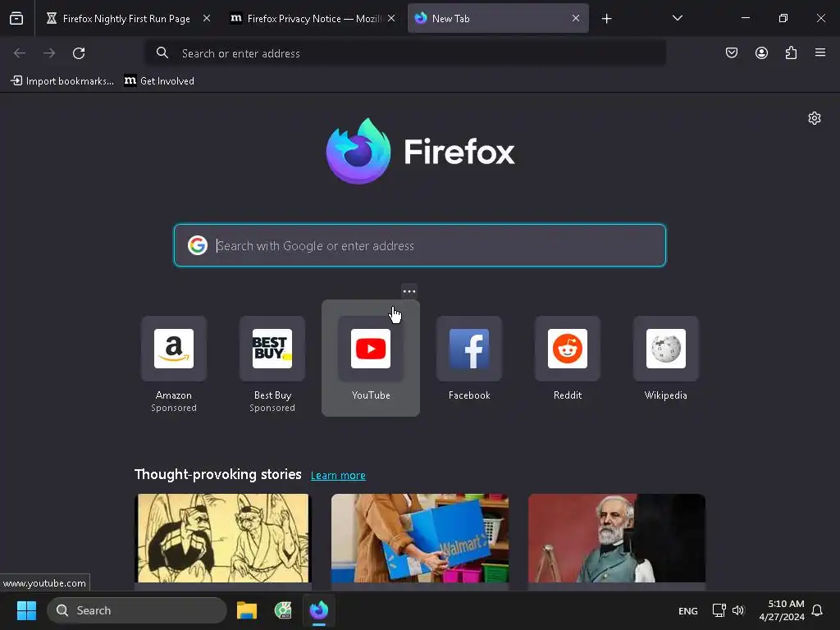Viewport: 840px width, 630px height.
Task: Open a new tab with plus button
Action: (606, 19)
